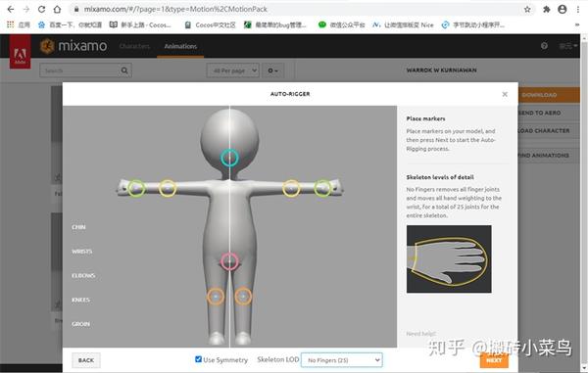The image size is (588, 373).
Task: Open the gear settings dropdown
Action: 272,70
